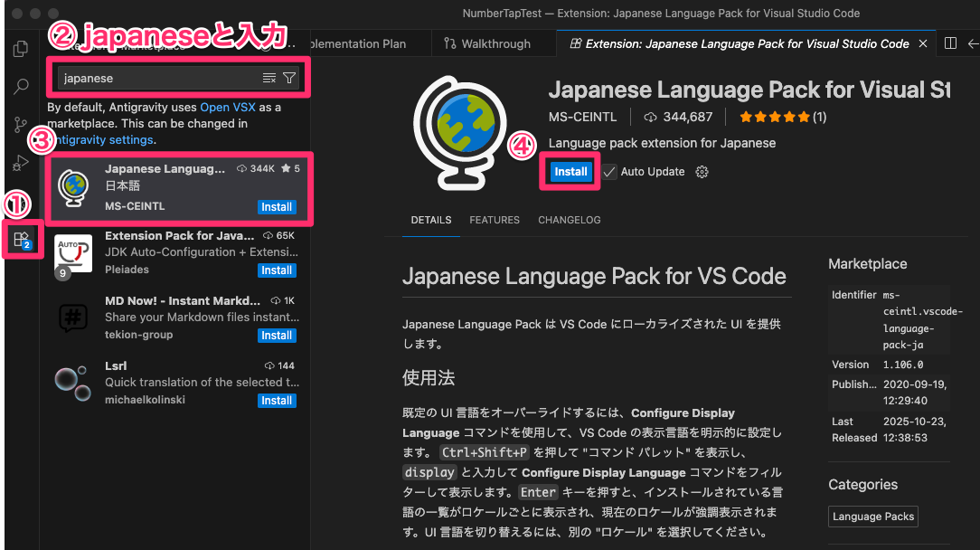Open Language Packs category
This screenshot has width=980, height=550.
coord(873,517)
